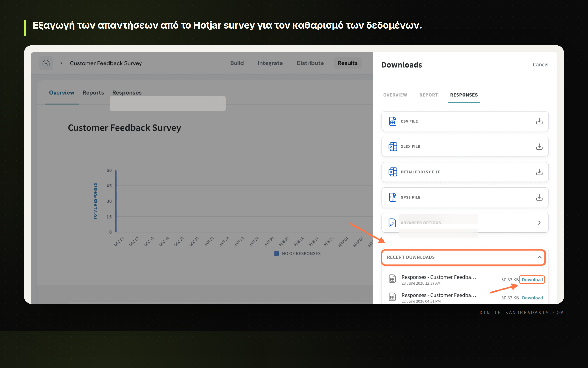
Task: Select the RESPONSES tab in Downloads panel
Action: pyautogui.click(x=464, y=95)
